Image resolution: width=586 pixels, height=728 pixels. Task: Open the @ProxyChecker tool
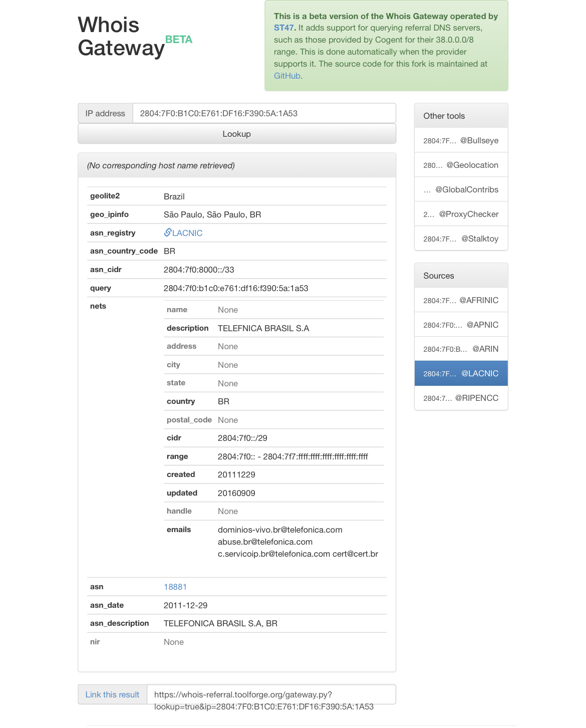[x=461, y=214]
